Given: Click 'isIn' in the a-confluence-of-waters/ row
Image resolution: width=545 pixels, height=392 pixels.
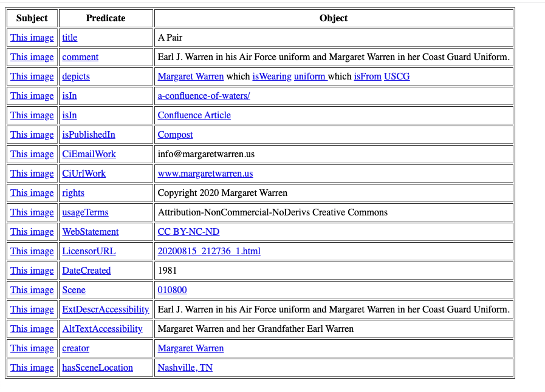Looking at the screenshot, I should [69, 96].
